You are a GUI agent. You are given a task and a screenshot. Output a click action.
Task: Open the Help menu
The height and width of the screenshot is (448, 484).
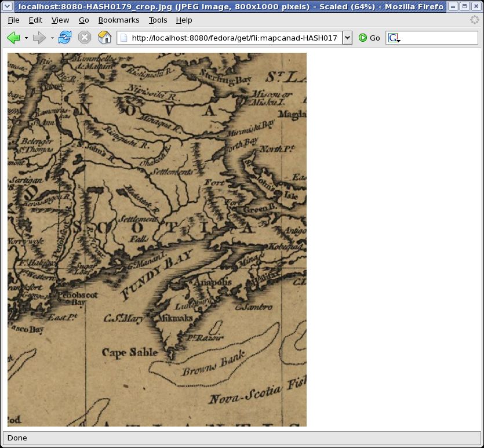coord(184,20)
